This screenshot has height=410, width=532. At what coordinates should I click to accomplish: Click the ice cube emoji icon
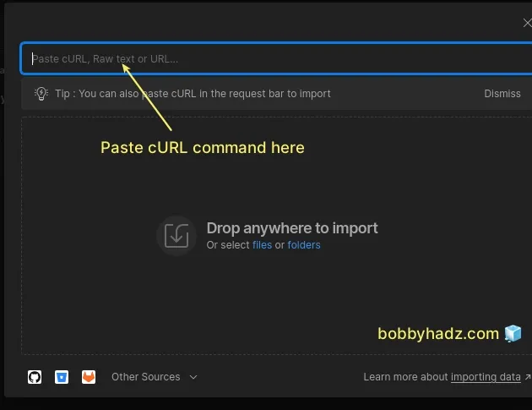513,334
